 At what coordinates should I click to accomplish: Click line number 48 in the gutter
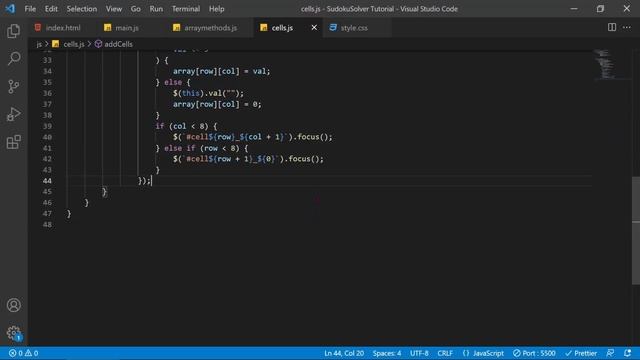point(47,224)
